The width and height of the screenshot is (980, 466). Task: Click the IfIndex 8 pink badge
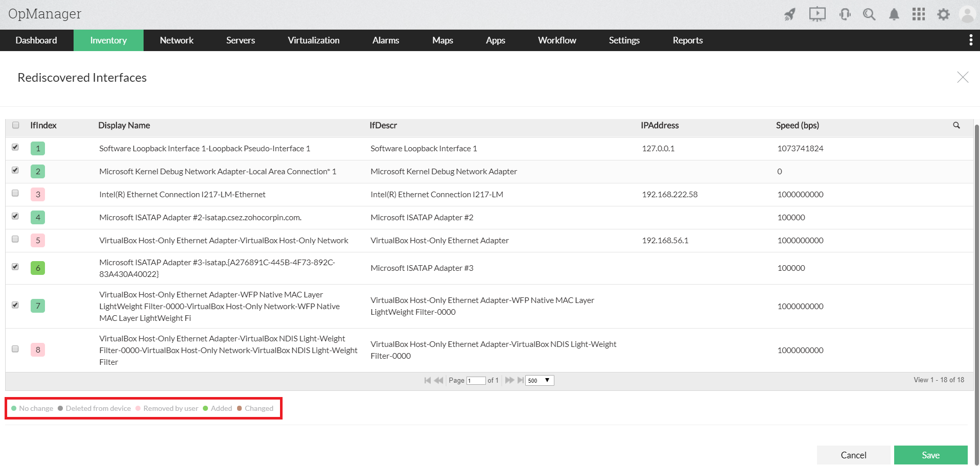point(38,350)
